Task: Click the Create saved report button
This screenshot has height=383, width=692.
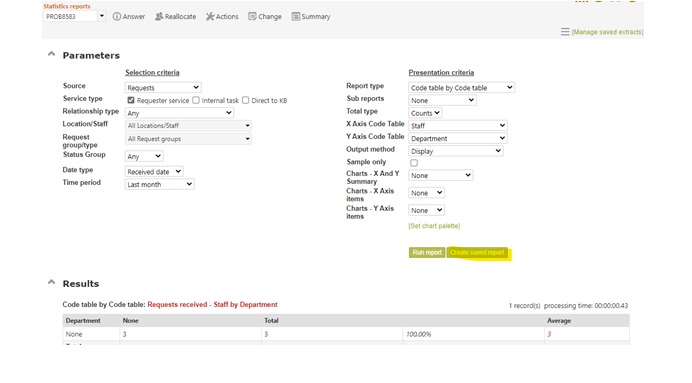Action: (477, 252)
